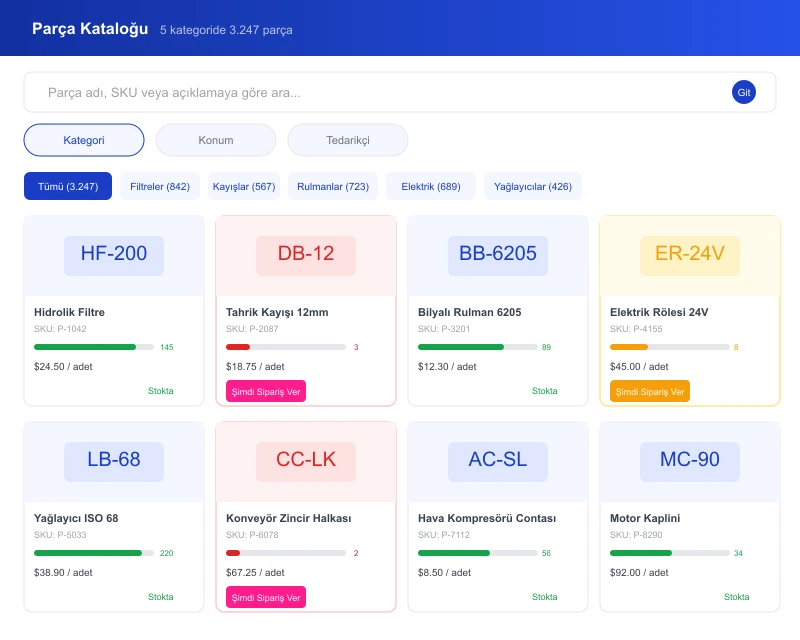800x640 pixels.
Task: Click the round Git search button
Action: [x=743, y=92]
